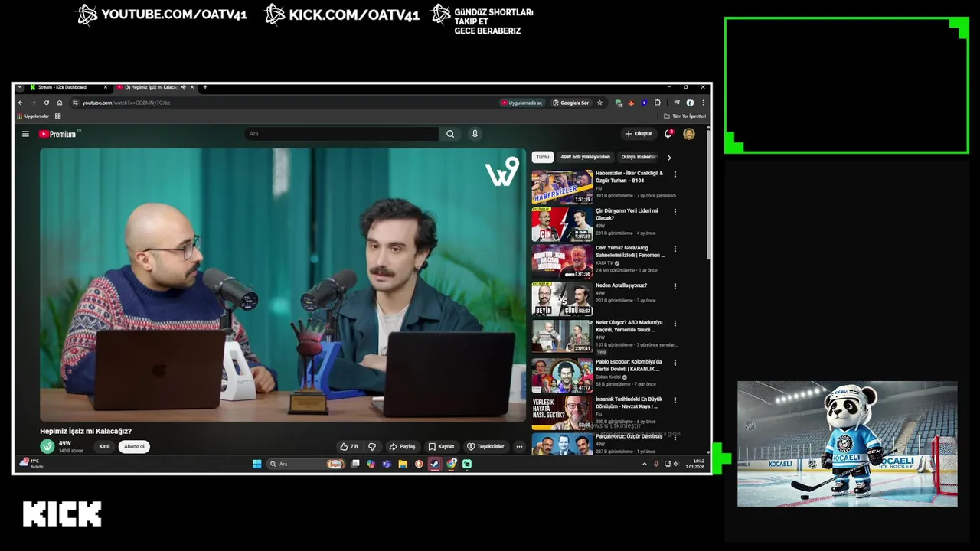
Task: Open Chrome home page button
Action: click(x=60, y=103)
